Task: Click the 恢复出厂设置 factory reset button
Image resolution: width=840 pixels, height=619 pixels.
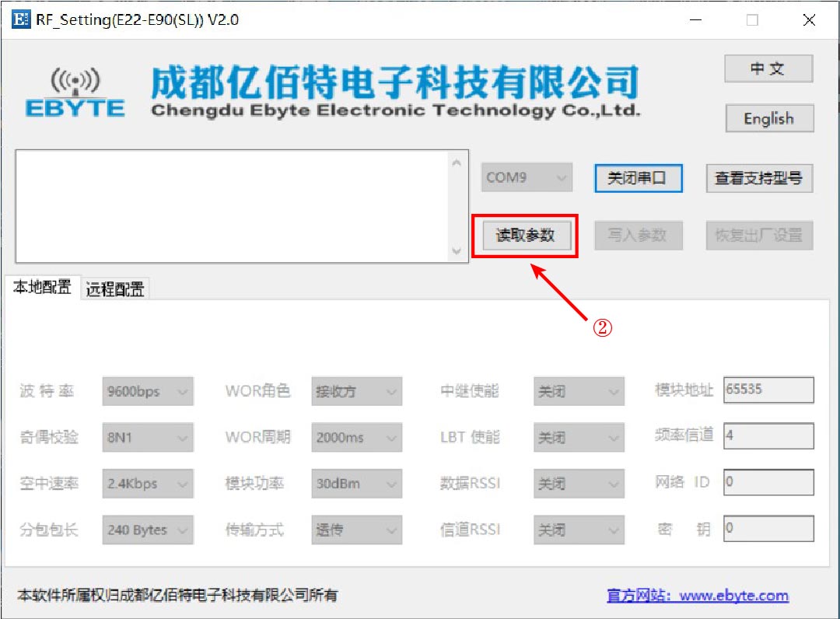Action: [759, 235]
